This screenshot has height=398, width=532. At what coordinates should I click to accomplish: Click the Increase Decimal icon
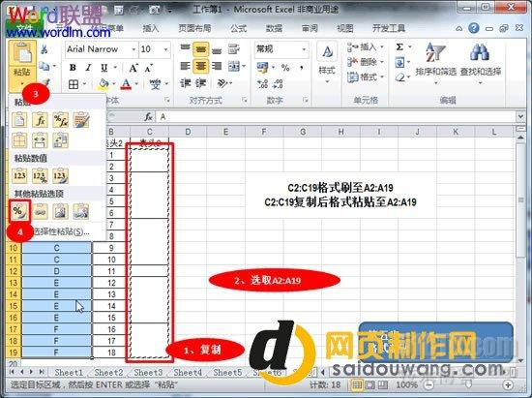[x=262, y=83]
